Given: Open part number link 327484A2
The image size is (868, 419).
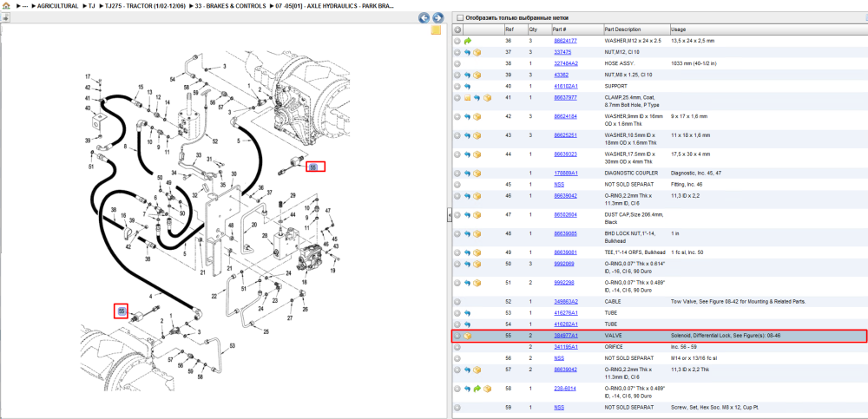Looking at the screenshot, I should pos(566,63).
